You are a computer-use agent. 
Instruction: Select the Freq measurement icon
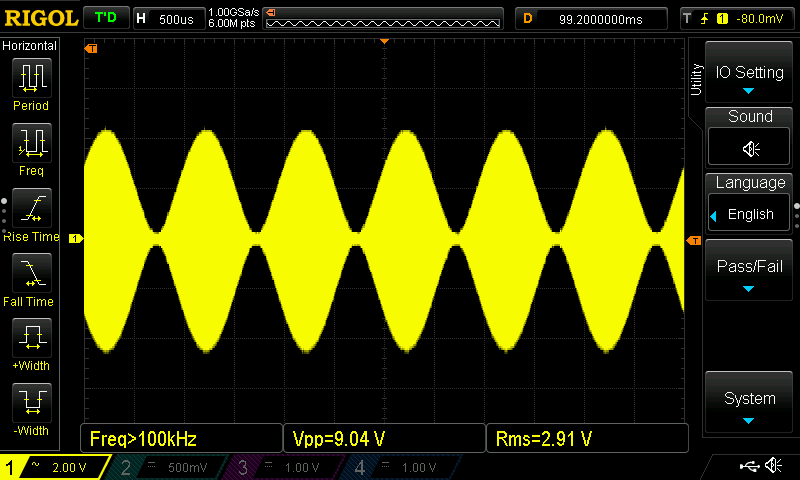tap(32, 142)
